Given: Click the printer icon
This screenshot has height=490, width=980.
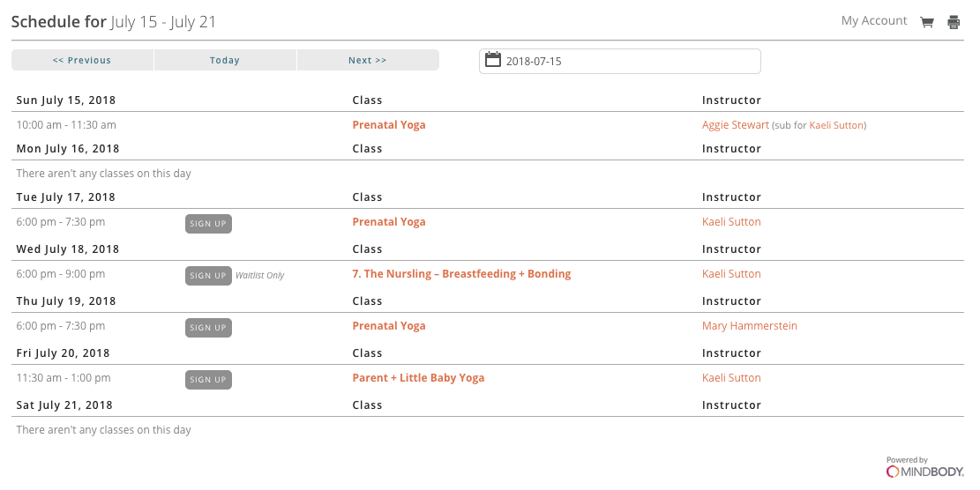Looking at the screenshot, I should click(x=954, y=22).
